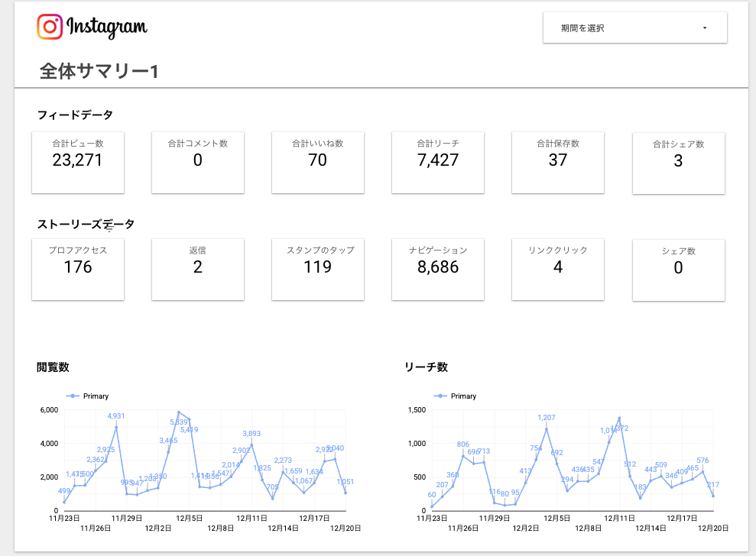Select the 合計コメント数 scorecard
The height and width of the screenshot is (556, 756).
(x=198, y=162)
